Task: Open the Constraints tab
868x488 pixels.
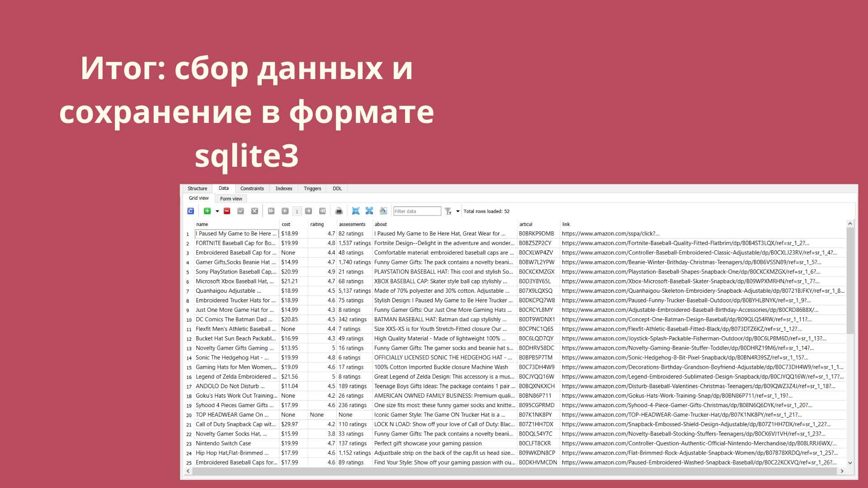Action: [252, 188]
